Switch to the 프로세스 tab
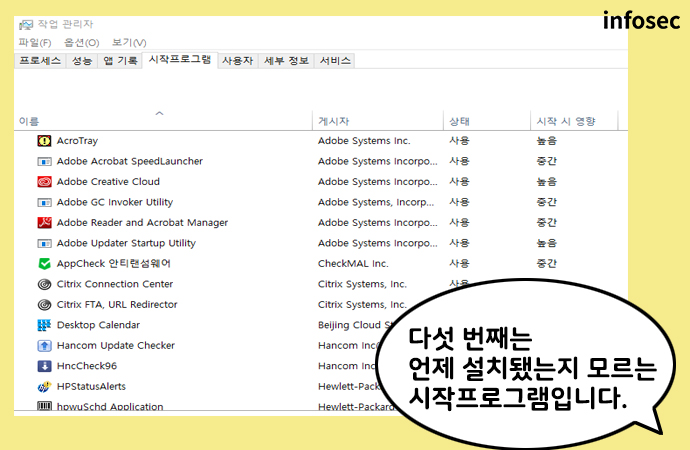Image resolution: width=690 pixels, height=450 pixels. coord(40,61)
